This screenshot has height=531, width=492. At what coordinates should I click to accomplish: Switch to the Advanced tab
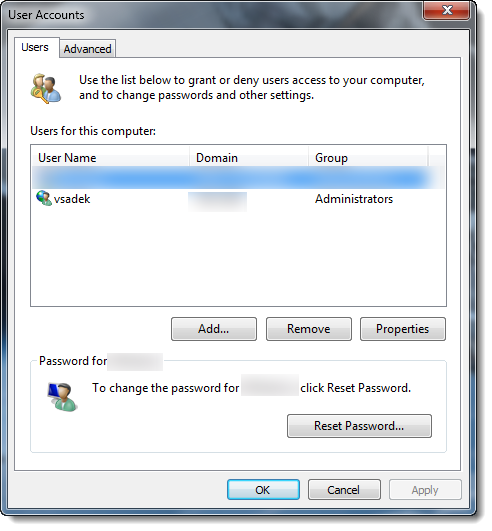(x=88, y=49)
